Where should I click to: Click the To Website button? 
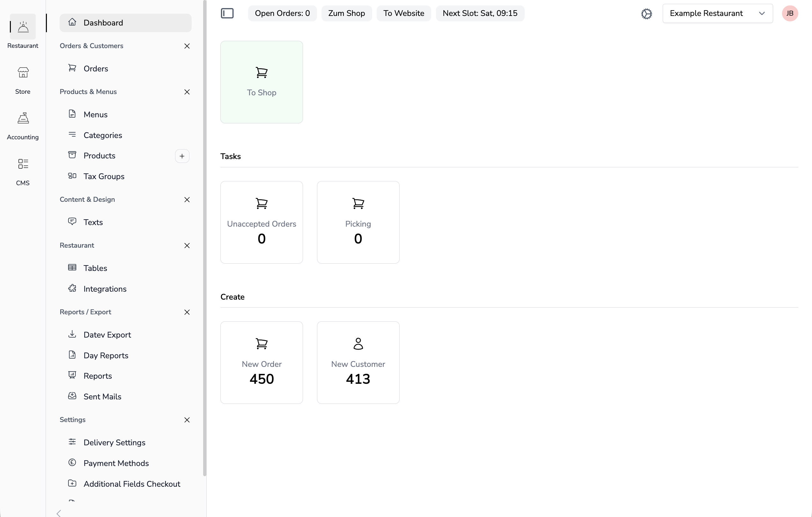point(403,13)
